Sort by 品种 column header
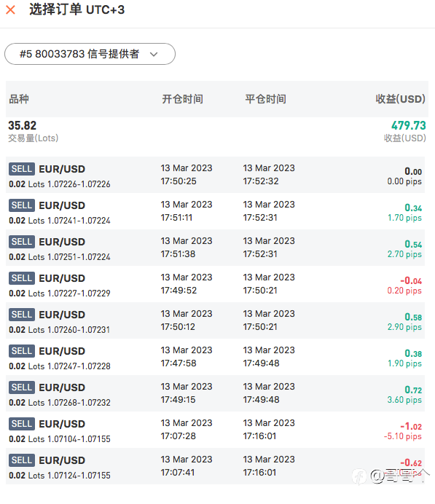 tap(19, 99)
